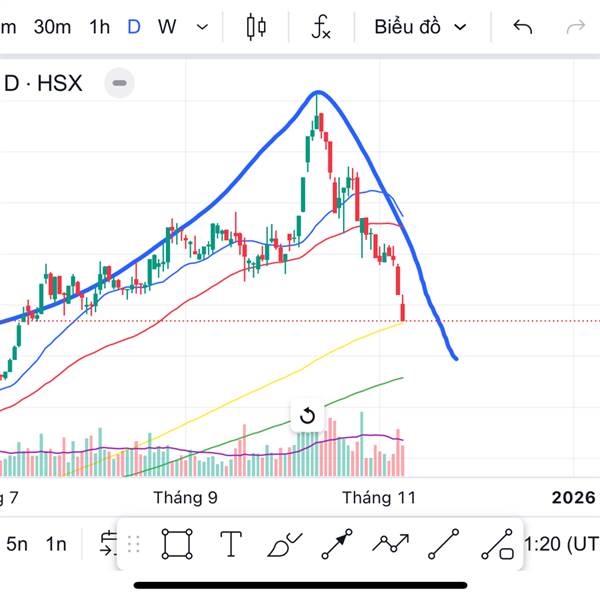Select the text annotation tool

231,544
